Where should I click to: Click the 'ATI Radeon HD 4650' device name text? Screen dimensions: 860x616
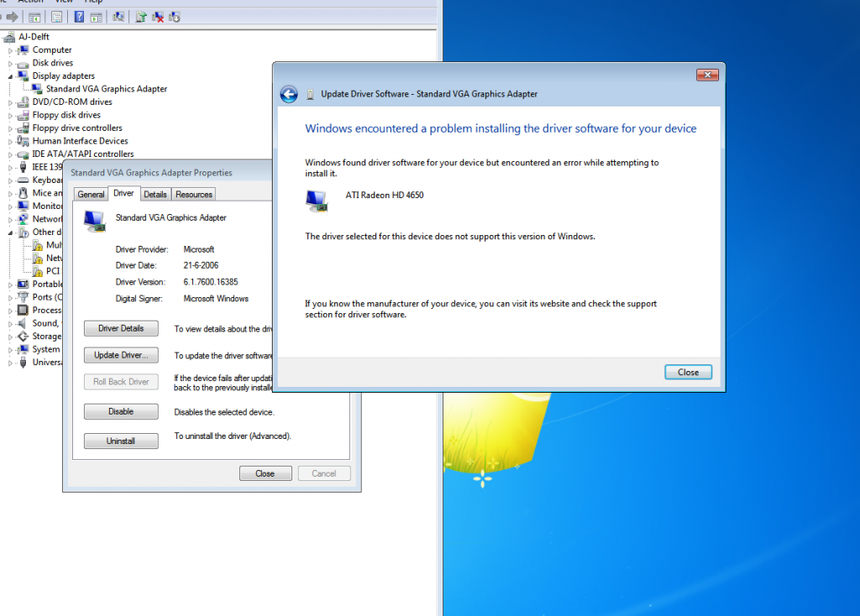pos(385,195)
